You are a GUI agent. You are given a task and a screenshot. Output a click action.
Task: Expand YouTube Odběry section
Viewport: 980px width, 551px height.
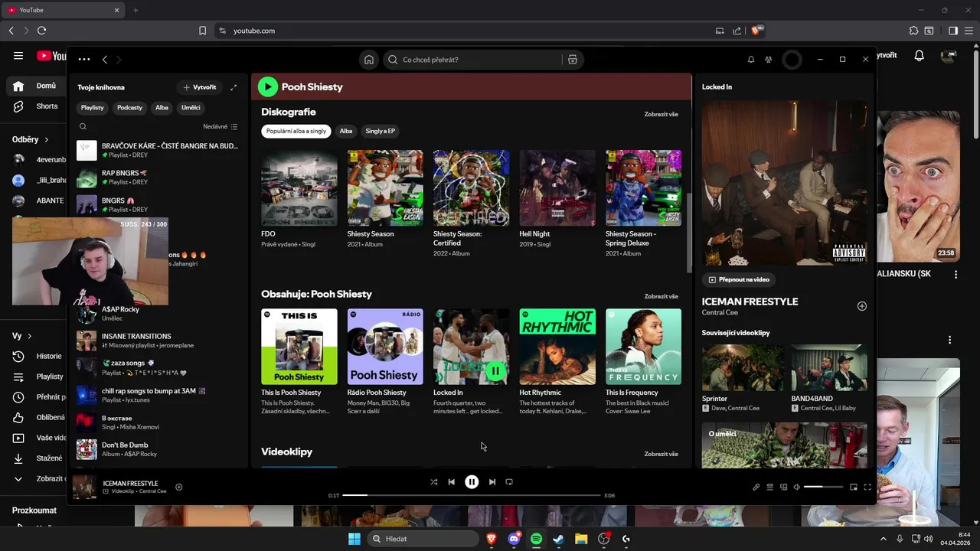point(31,139)
